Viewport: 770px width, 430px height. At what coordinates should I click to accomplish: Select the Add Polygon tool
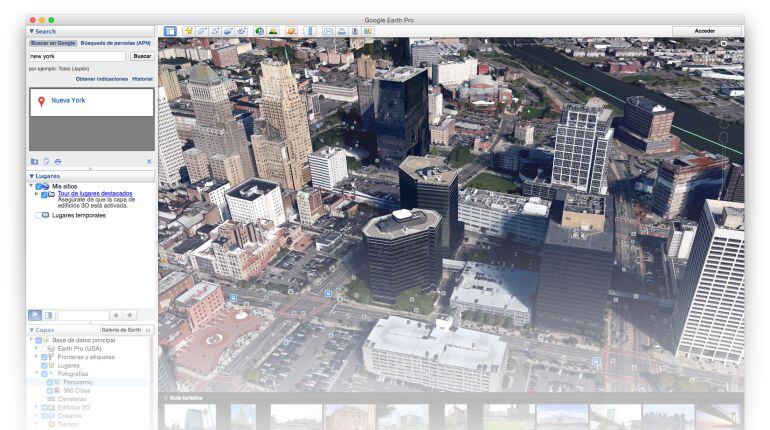click(x=202, y=31)
